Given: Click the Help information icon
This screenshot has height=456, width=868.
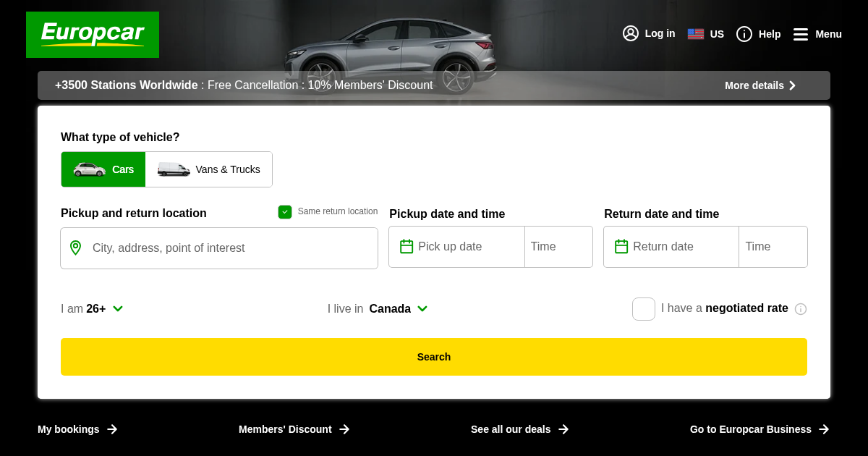Looking at the screenshot, I should click(744, 34).
